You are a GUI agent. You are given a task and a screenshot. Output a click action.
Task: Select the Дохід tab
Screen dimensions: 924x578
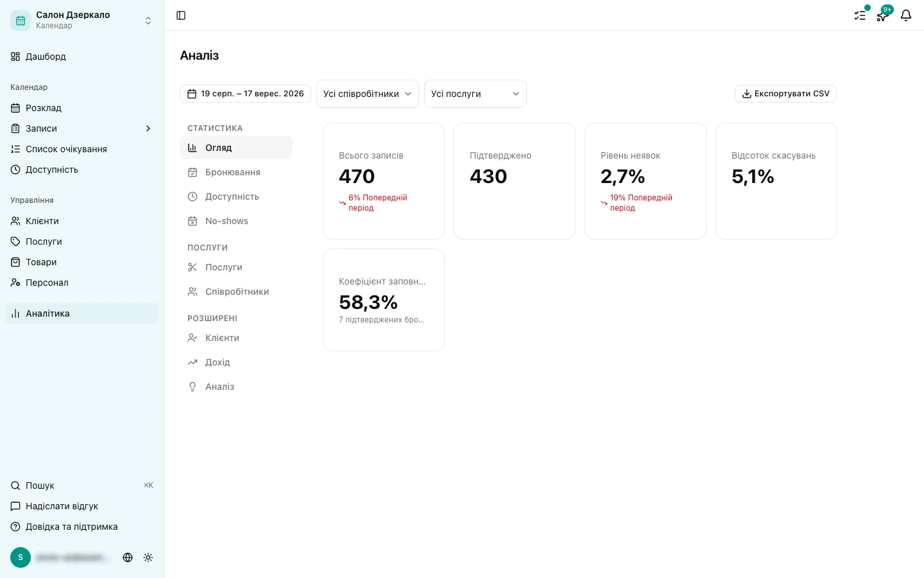point(236,362)
